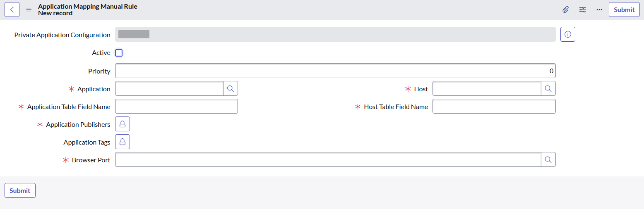Focus the Application Table Field Name field
This screenshot has height=209, width=644.
(176, 106)
